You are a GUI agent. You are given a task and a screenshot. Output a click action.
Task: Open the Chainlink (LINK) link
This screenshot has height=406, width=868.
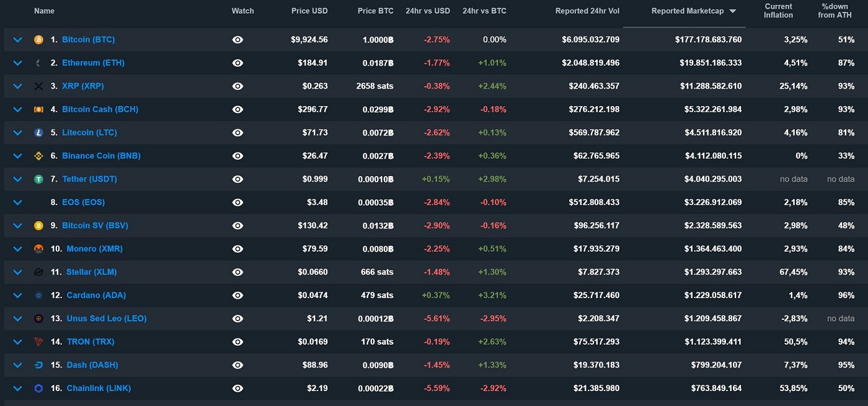pos(99,388)
